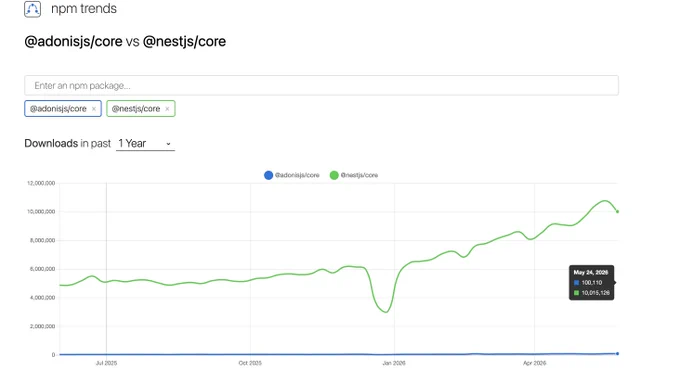Select the @adonisjs/core tag chip
Screen dimensions: 680x383
(x=58, y=109)
